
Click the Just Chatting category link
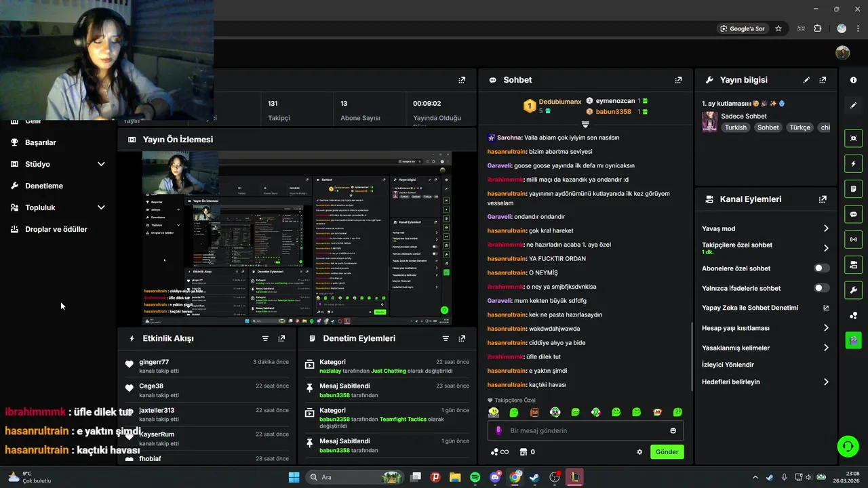389,371
